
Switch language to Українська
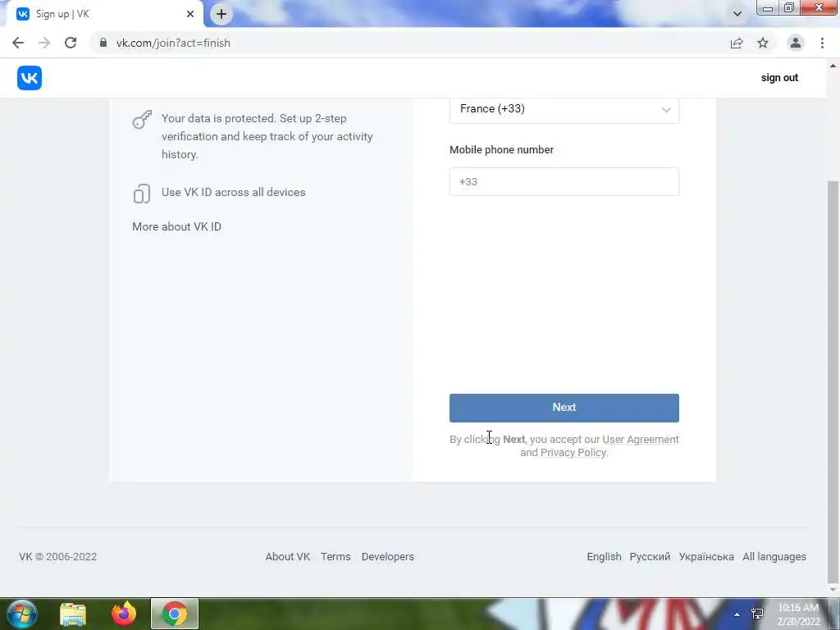pos(706,557)
